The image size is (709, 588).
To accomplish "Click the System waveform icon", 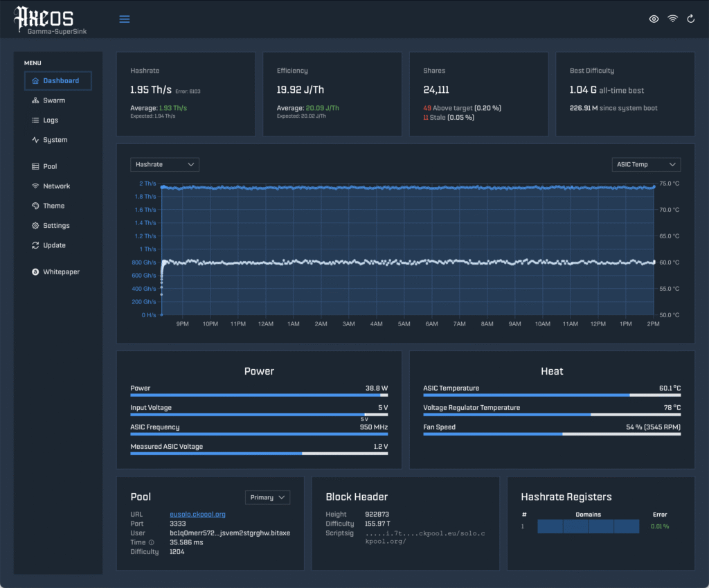I will 36,140.
